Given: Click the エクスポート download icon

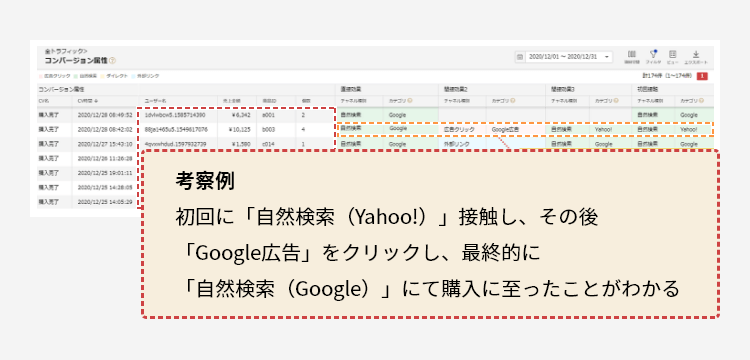Looking at the screenshot, I should coord(696,54).
